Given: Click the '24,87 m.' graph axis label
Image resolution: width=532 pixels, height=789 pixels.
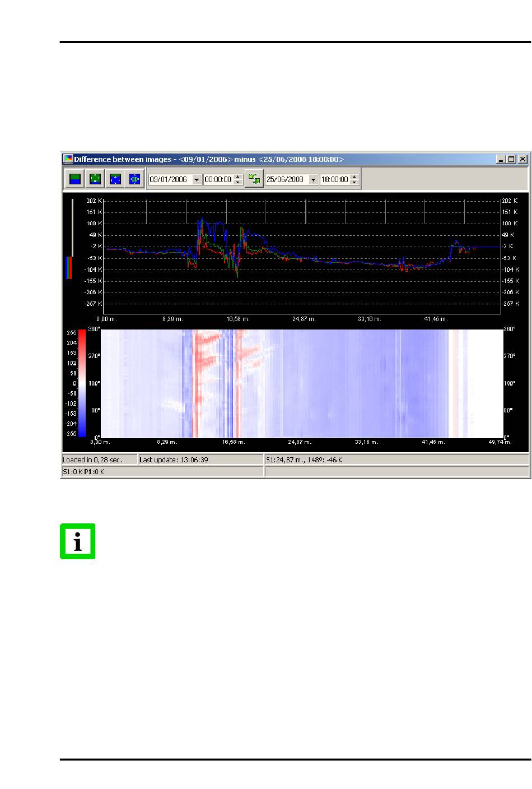Looking at the screenshot, I should [x=304, y=319].
